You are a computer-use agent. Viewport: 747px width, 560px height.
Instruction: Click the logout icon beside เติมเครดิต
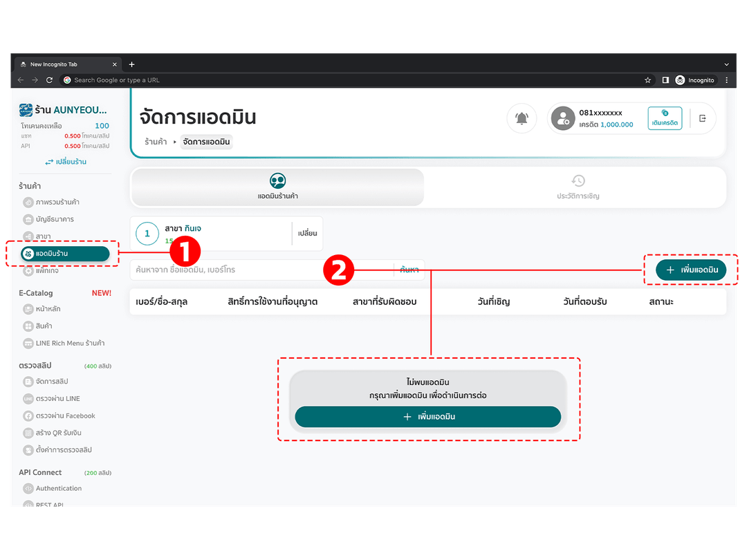click(x=702, y=118)
